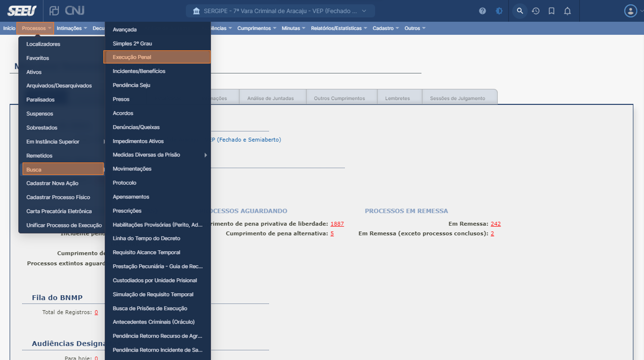Viewport: 644px width, 360px height.
Task: Open the search magnifier icon
Action: click(520, 11)
